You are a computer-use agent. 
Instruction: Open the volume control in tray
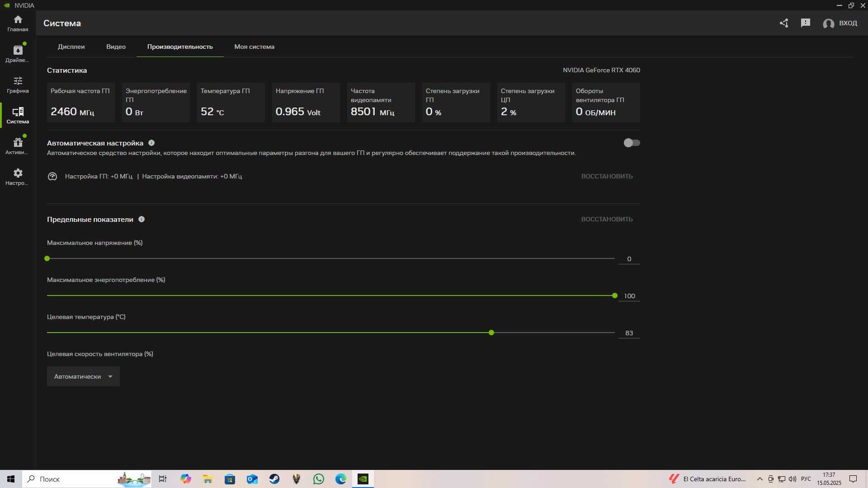[x=792, y=479]
